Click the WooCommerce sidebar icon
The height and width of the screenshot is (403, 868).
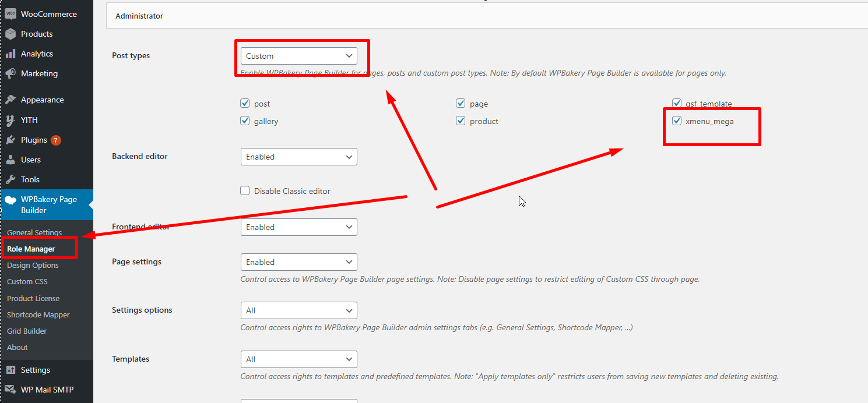coord(10,15)
